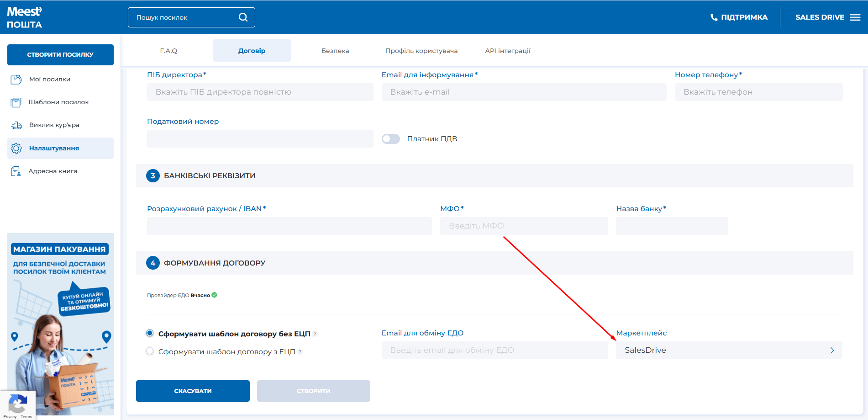The width and height of the screenshot is (868, 420).
Task: Click help icon next to 'без ЕЦП'
Action: 315,334
